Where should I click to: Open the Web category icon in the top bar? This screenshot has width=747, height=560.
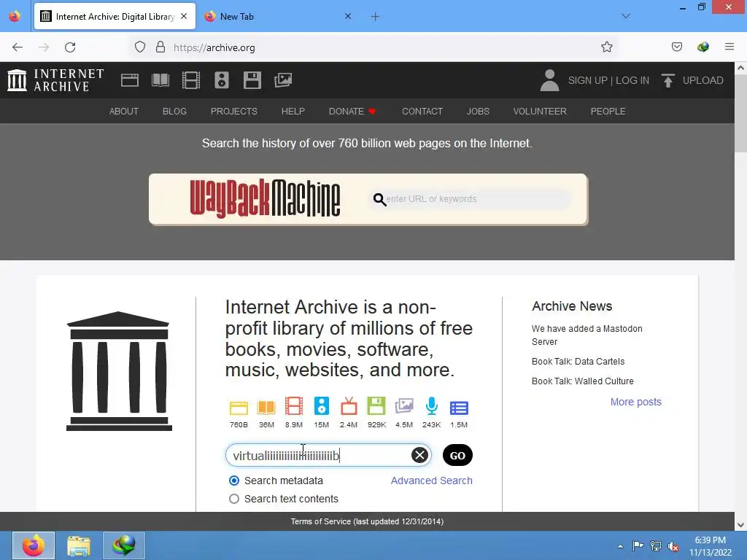130,80
